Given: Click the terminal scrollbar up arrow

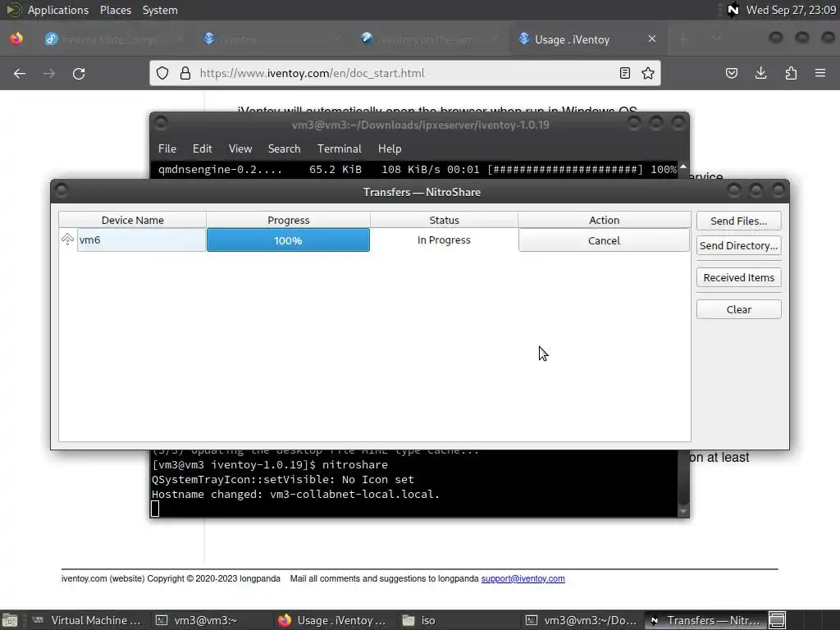Looking at the screenshot, I should (683, 167).
